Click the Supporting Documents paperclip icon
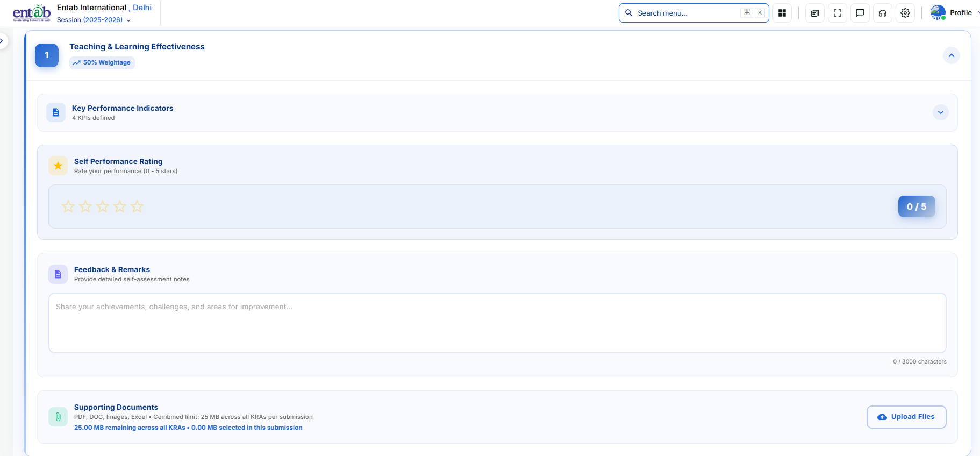This screenshot has width=980, height=456. coord(58,417)
